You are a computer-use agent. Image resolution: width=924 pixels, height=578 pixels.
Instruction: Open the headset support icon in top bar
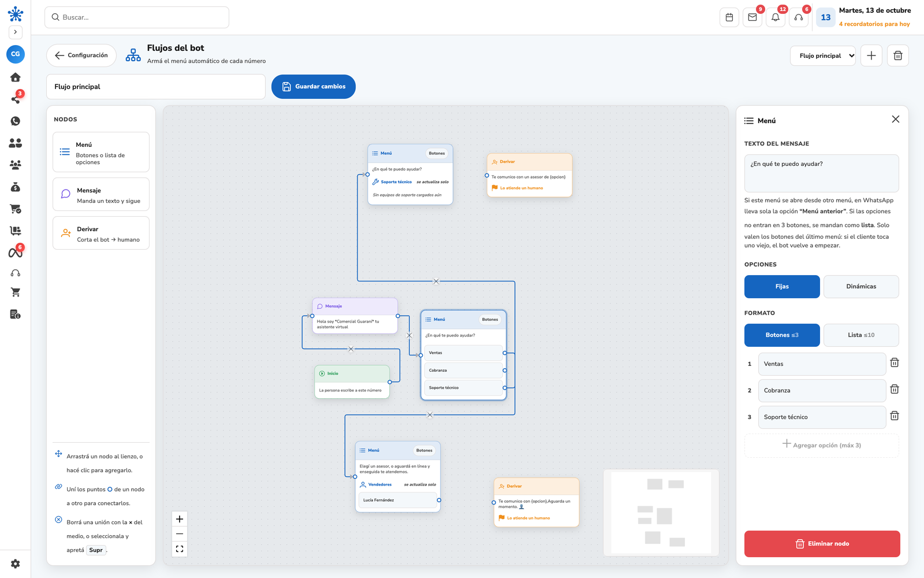799,17
